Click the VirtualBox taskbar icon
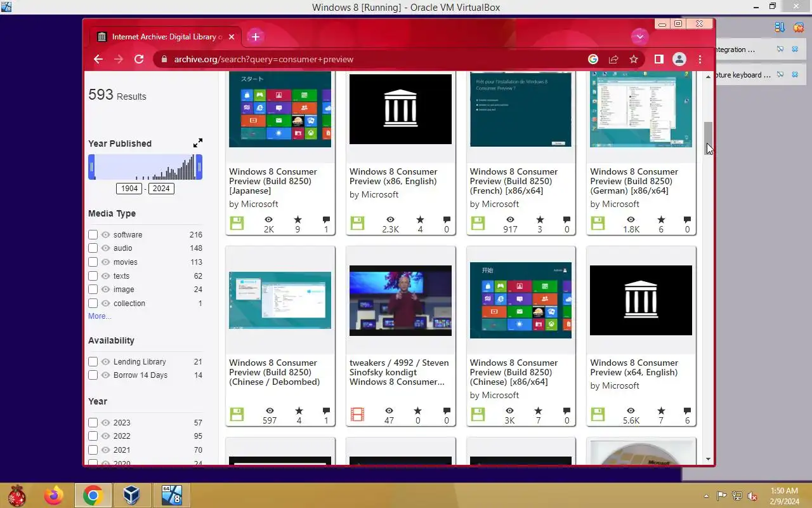 [131, 495]
